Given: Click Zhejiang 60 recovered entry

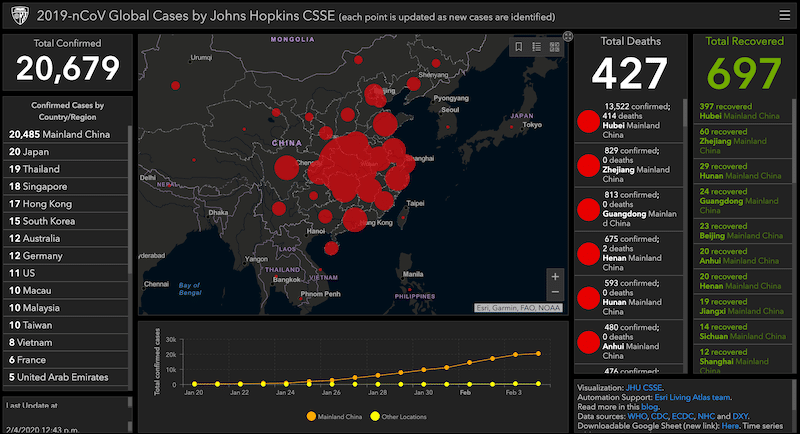Looking at the screenshot, I should 742,141.
